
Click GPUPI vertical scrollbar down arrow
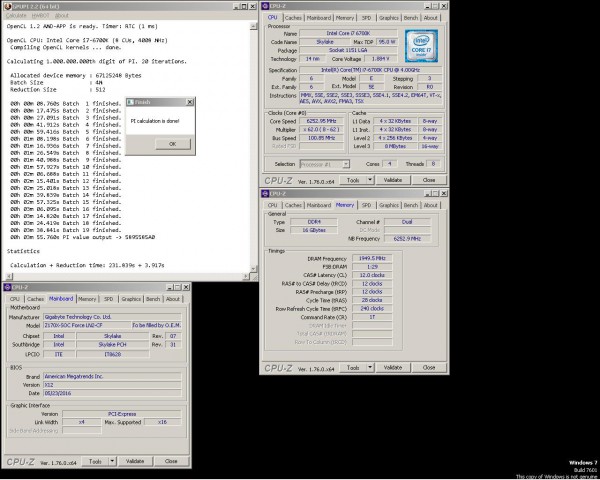click(253, 269)
